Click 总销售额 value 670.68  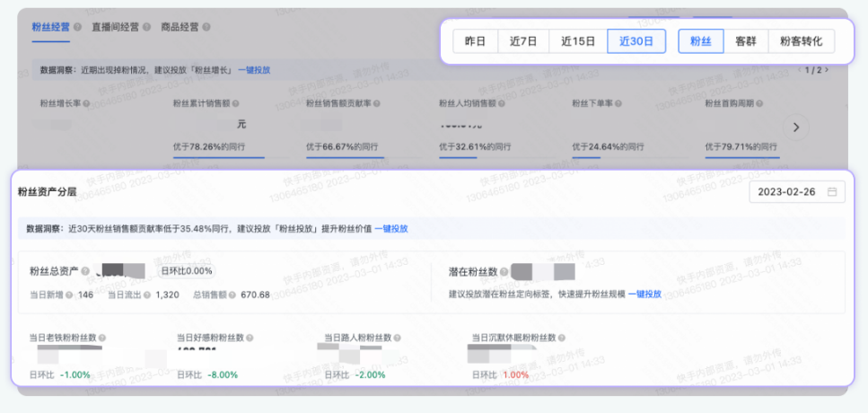click(255, 295)
